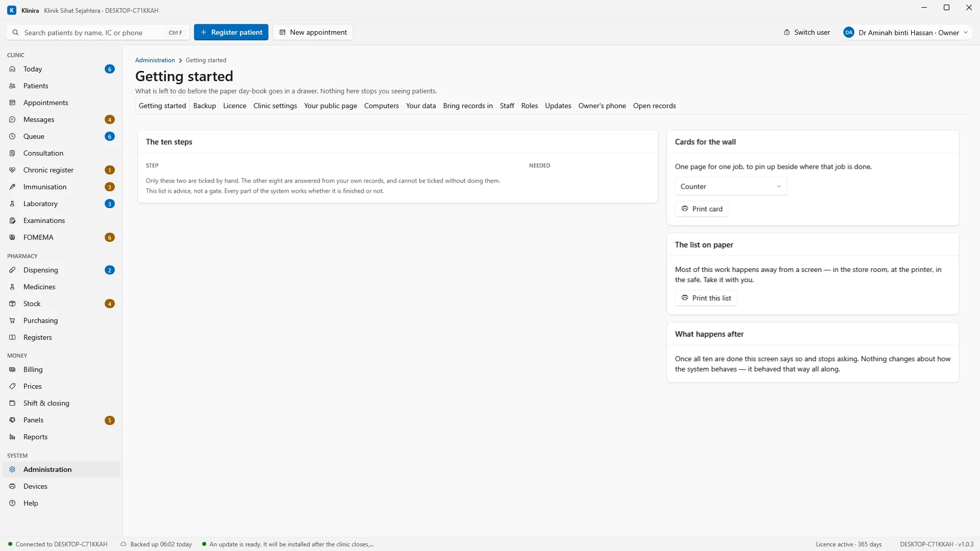Image resolution: width=980 pixels, height=551 pixels.
Task: Open Dispensing pill icon
Action: point(12,270)
